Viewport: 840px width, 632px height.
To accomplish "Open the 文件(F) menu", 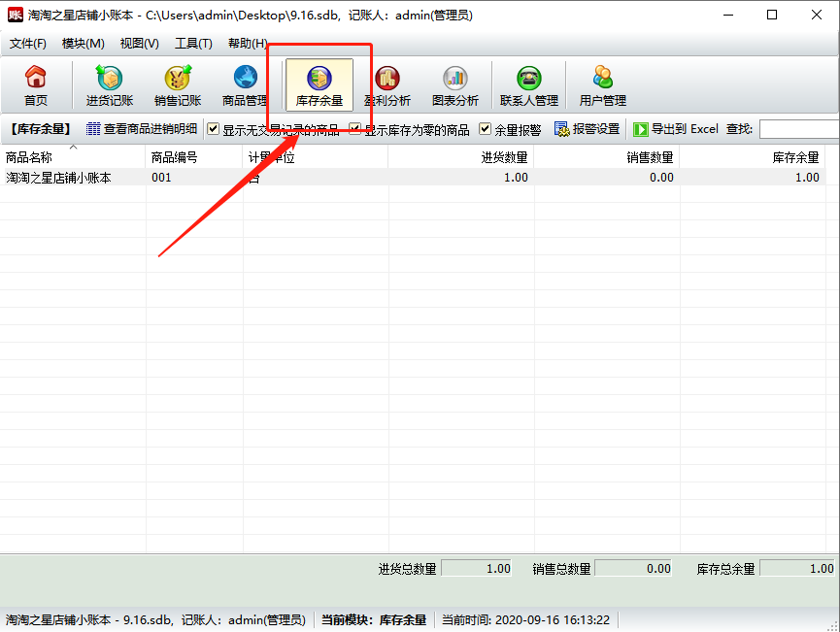I will pos(28,44).
